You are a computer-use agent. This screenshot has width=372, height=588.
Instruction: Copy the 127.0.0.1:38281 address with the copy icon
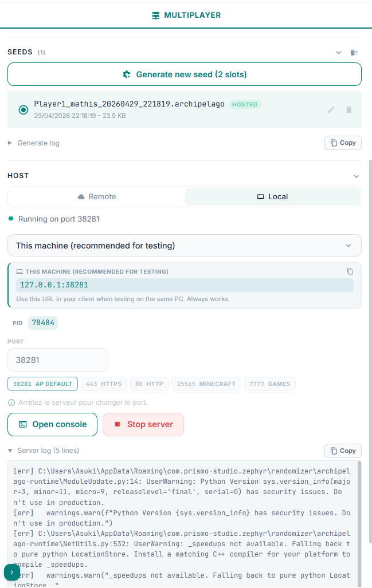pos(350,271)
